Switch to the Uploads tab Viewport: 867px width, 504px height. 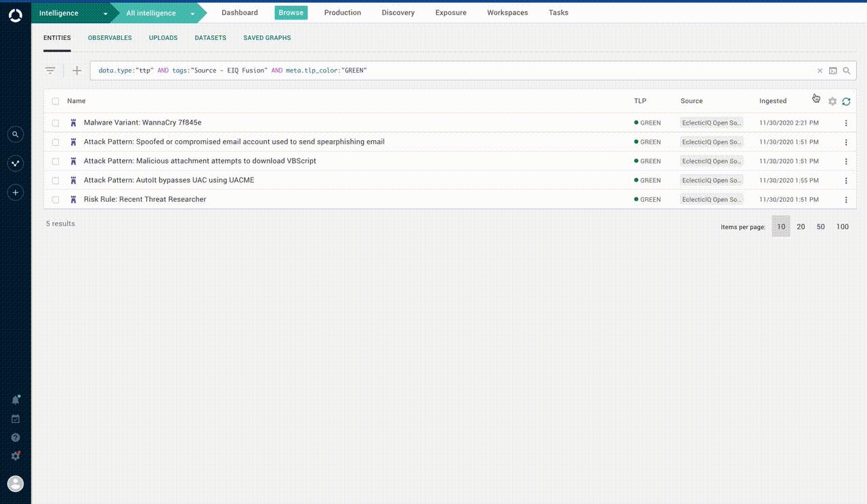click(163, 38)
